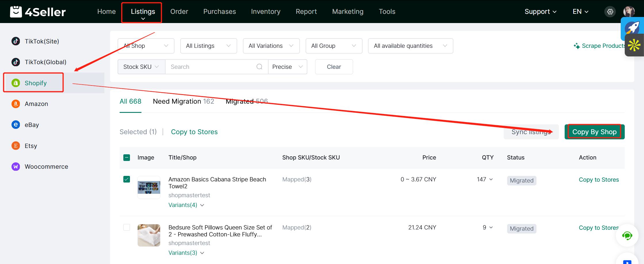Open the Order menu

(x=179, y=12)
